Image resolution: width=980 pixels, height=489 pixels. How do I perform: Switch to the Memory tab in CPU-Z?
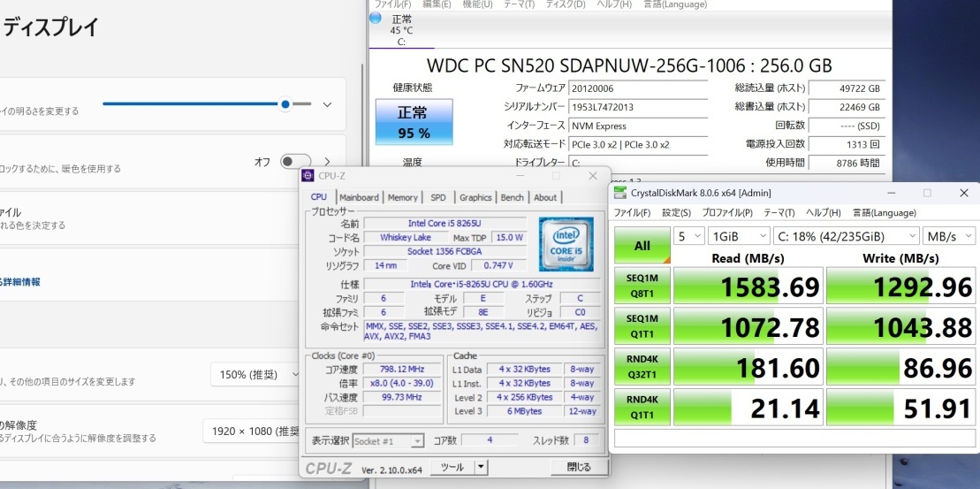click(402, 197)
